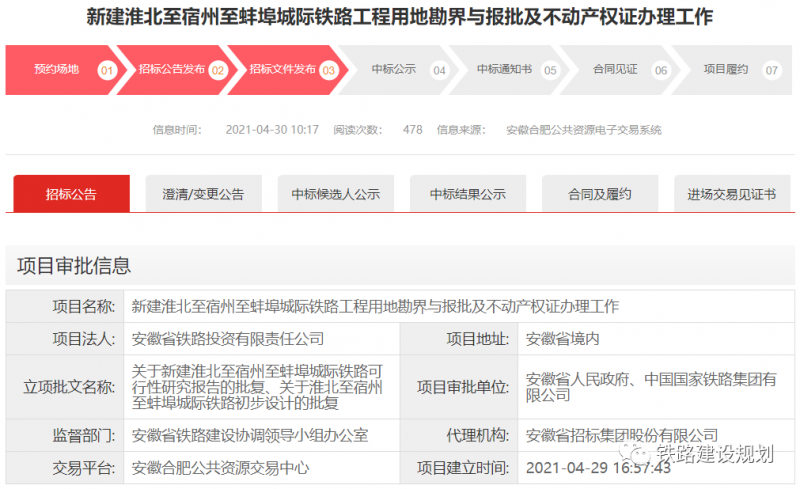Screen dimensions: 800x489
Task: Select the 预约场地 step 01
Action: click(64, 70)
